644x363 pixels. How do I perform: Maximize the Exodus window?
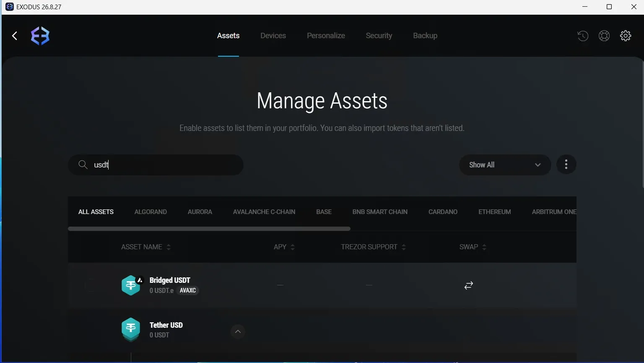coord(609,7)
